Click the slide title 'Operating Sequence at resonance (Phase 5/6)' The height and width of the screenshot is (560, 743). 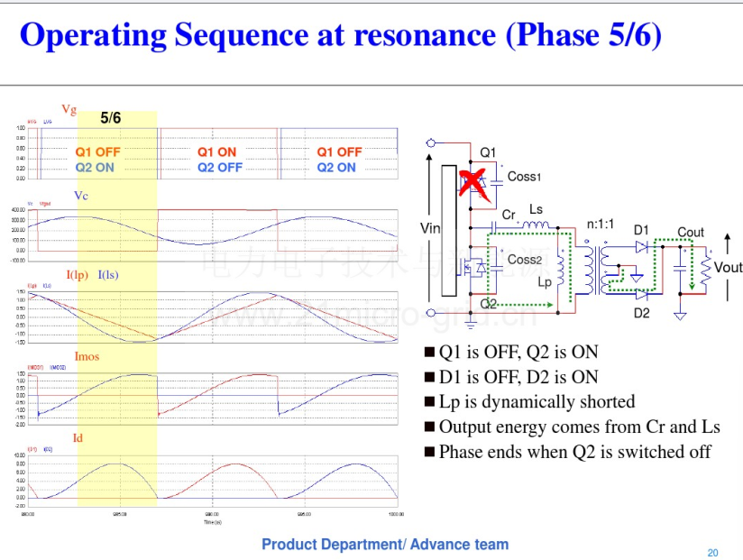pyautogui.click(x=341, y=35)
